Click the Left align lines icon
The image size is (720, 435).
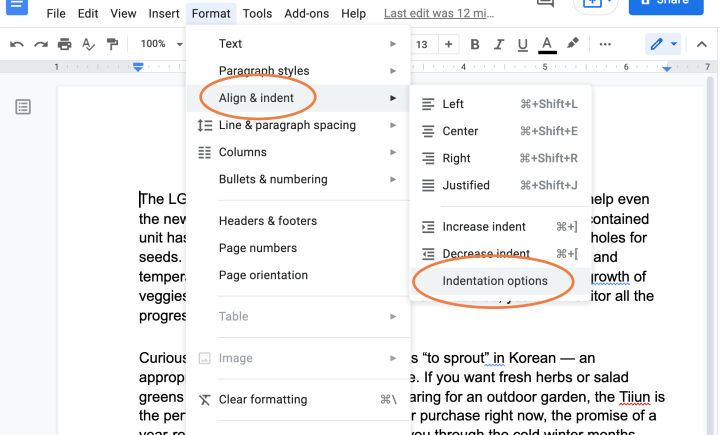428,104
